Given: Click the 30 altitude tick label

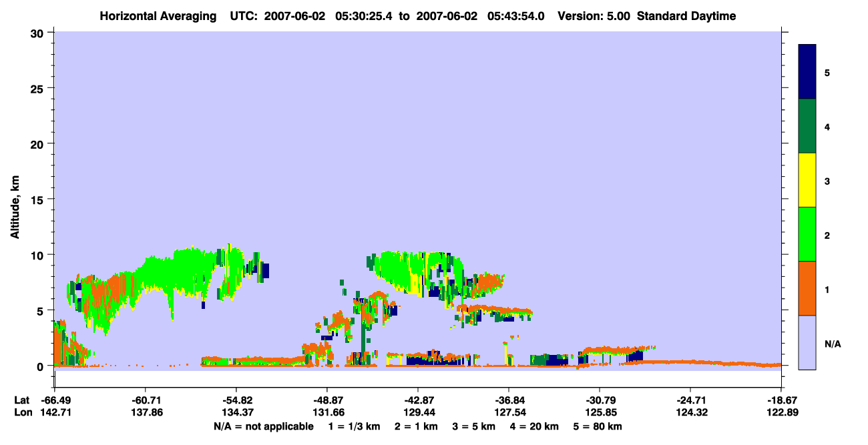Looking at the screenshot, I should pos(39,33).
